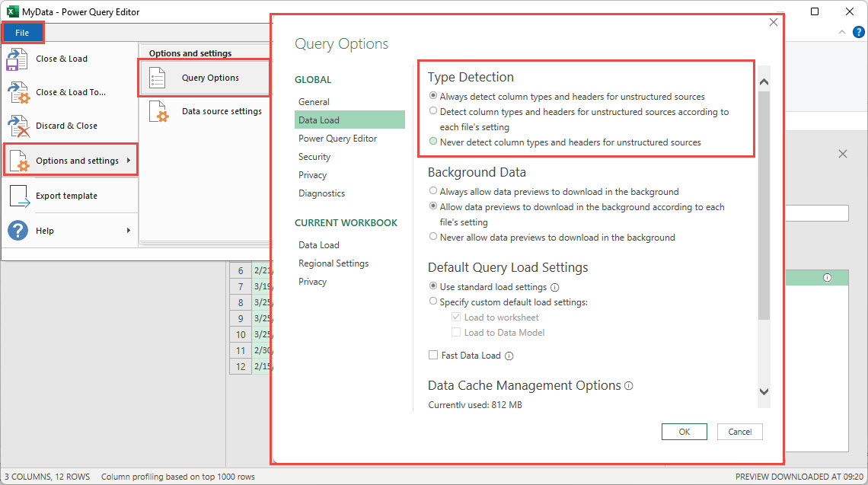The image size is (868, 485).
Task: Select never detect column types radio button
Action: tap(434, 142)
